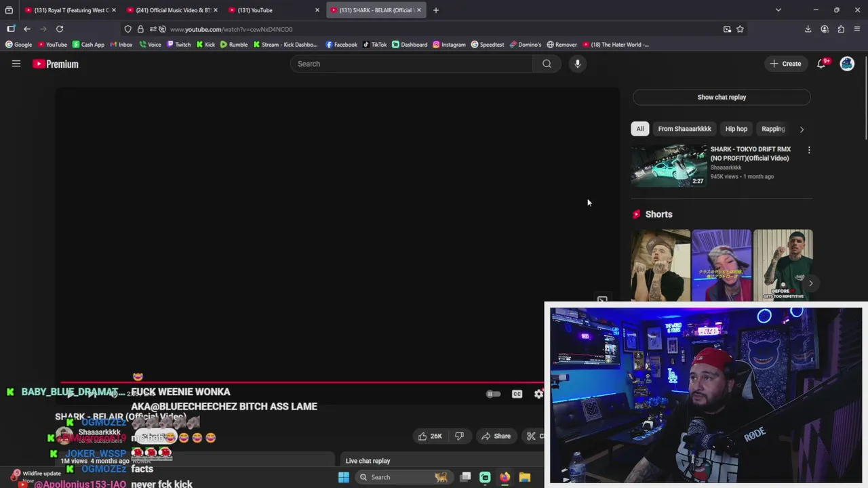This screenshot has width=868, height=488.
Task: Toggle the autoplay switch in the player
Action: 493,394
